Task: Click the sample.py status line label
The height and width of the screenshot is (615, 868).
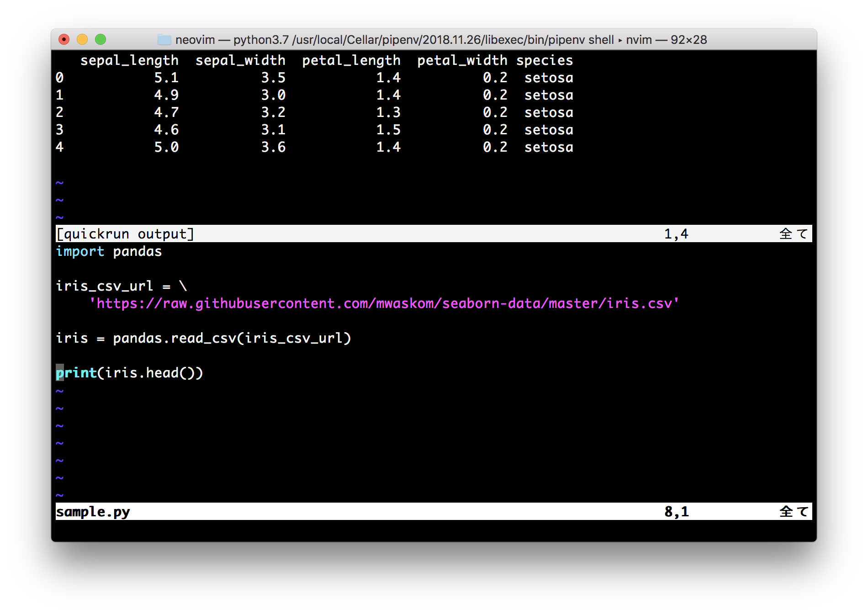Action: pyautogui.click(x=93, y=512)
